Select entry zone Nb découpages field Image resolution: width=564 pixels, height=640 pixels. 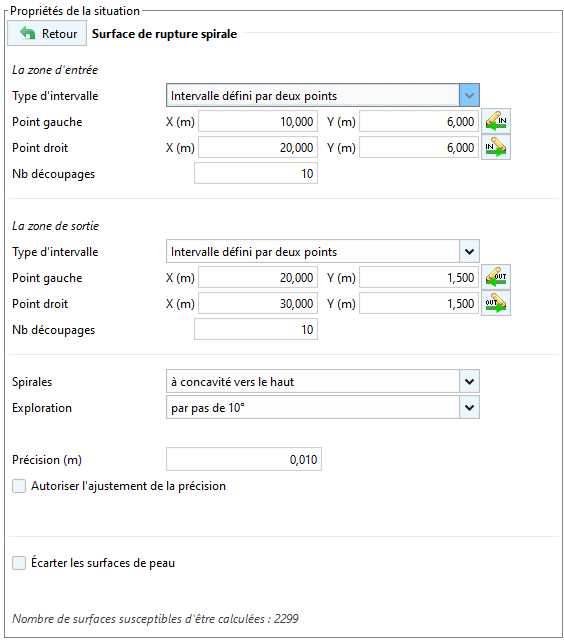coord(256,173)
